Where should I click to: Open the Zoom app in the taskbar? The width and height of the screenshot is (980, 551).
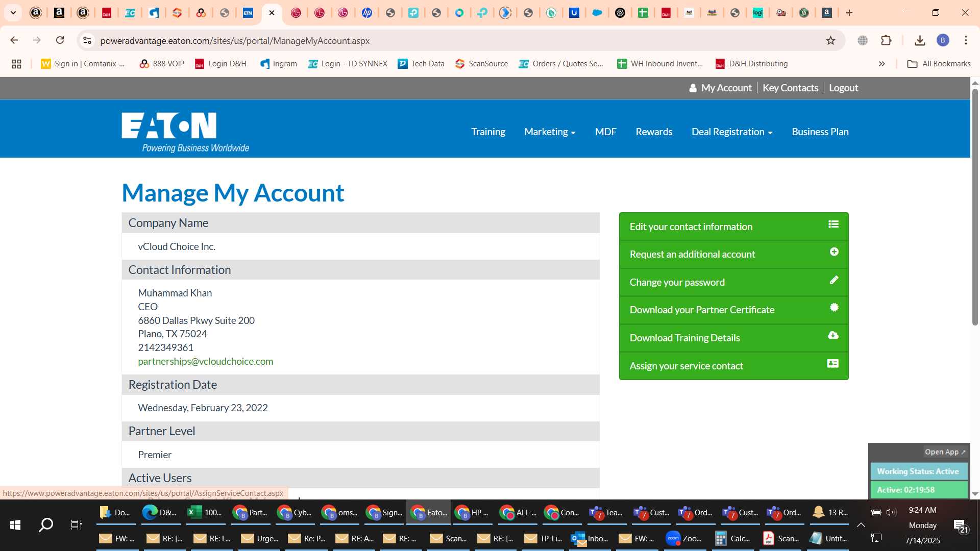[x=685, y=538]
